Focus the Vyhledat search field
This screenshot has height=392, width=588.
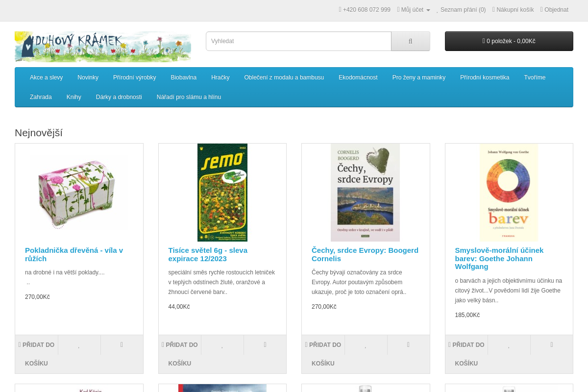coord(298,41)
